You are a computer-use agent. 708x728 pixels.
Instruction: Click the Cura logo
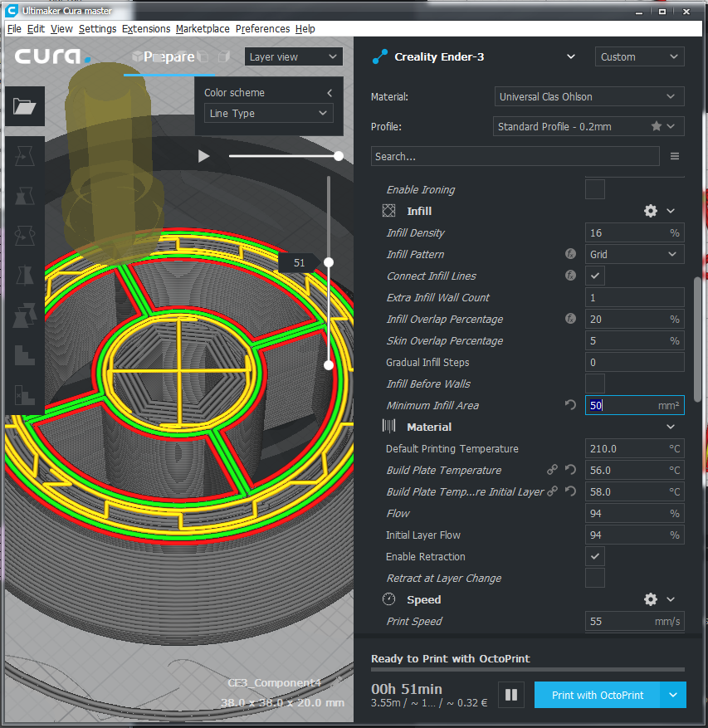coord(52,56)
